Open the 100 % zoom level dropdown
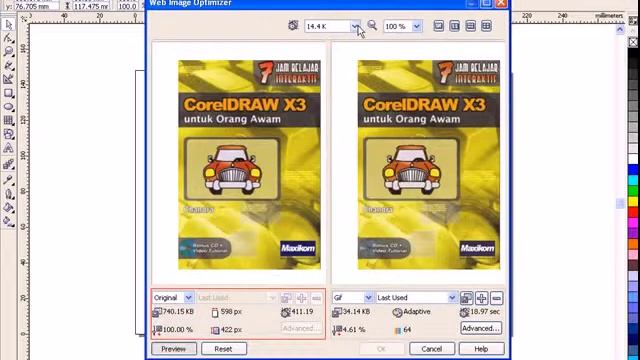 click(x=416, y=26)
